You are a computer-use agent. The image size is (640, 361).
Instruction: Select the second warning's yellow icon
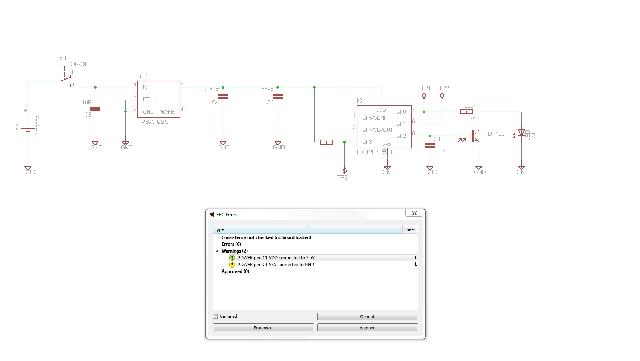(232, 265)
